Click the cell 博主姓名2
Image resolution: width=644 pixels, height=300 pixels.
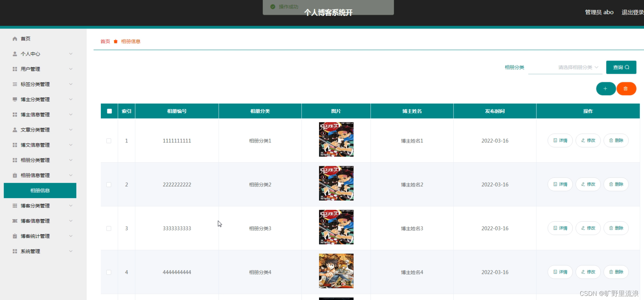[x=412, y=185]
